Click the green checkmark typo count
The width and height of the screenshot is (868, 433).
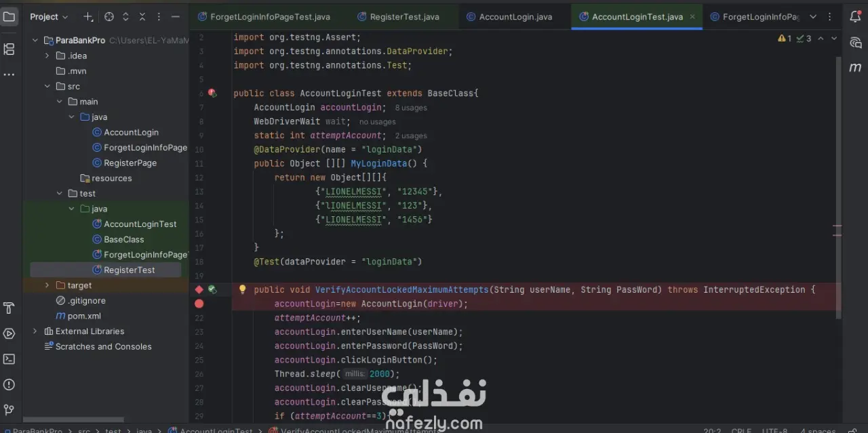804,39
